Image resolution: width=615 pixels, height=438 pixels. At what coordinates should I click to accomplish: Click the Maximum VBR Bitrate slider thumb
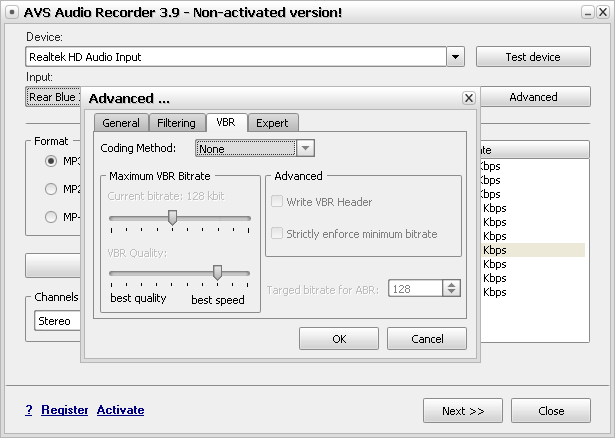click(172, 218)
